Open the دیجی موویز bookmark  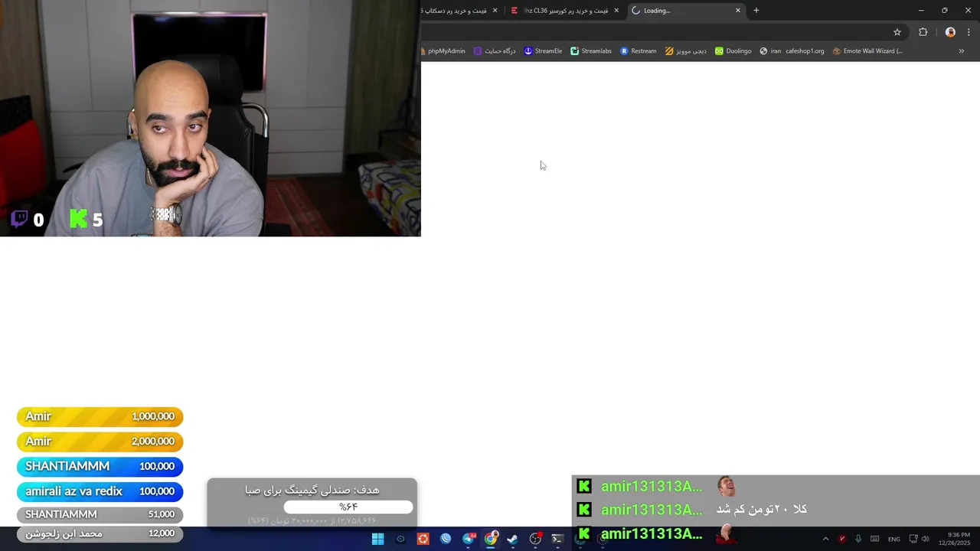point(686,51)
